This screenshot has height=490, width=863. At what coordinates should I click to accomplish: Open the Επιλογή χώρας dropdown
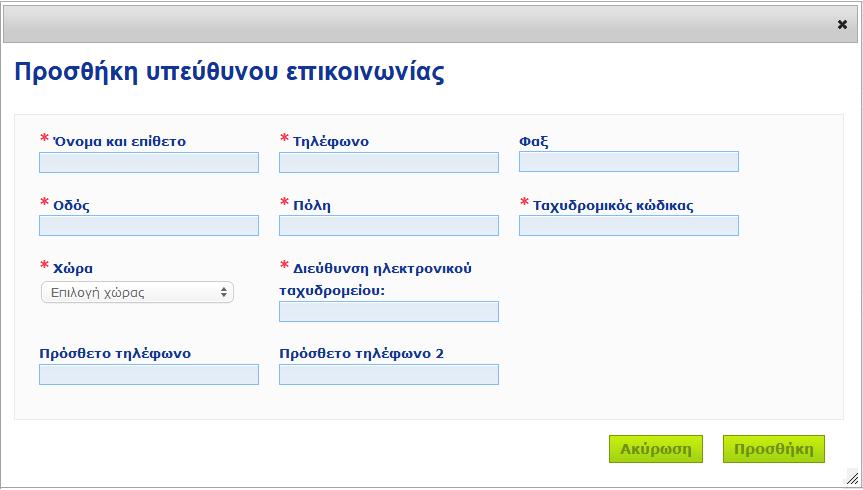point(137,292)
